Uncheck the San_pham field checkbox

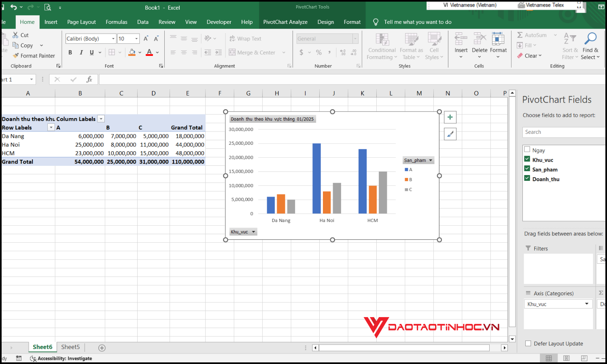pos(527,169)
